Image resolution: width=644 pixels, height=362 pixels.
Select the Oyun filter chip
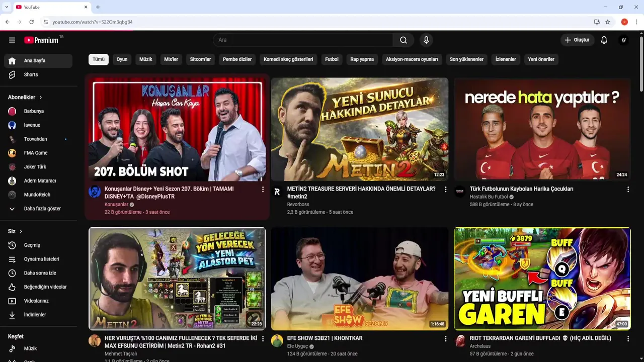pos(122,59)
